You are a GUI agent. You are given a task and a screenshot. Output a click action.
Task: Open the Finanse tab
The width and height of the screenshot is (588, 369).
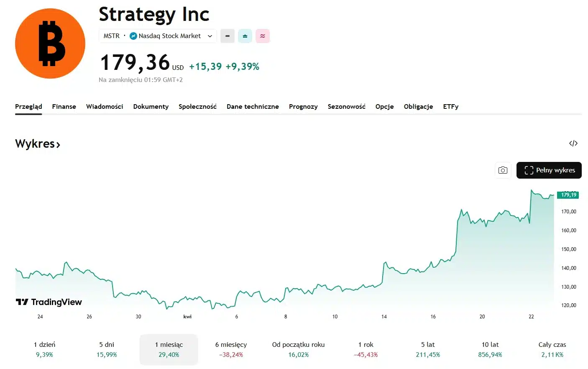(x=64, y=107)
